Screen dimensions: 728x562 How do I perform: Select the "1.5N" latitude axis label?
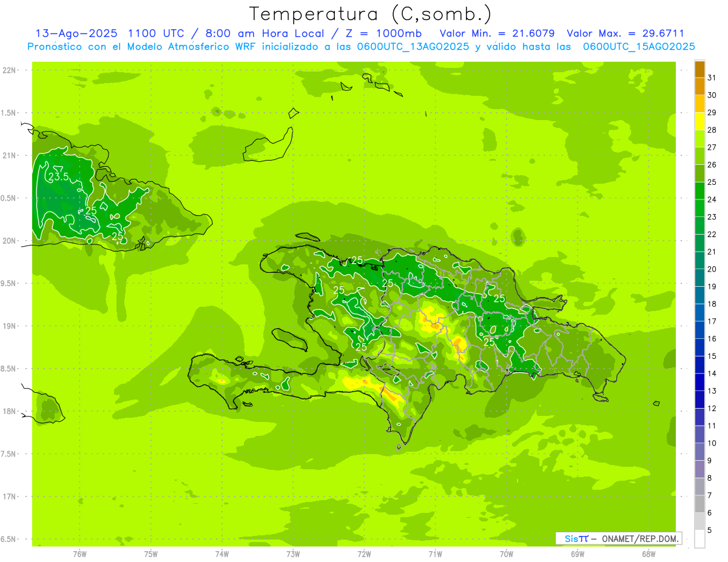(x=9, y=113)
